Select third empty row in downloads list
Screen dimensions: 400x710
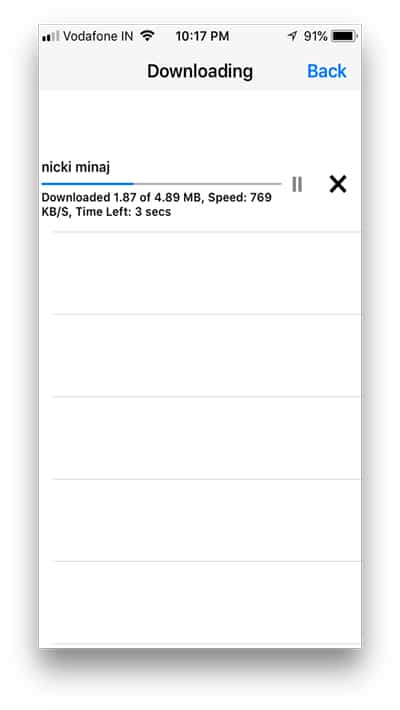coord(200,438)
